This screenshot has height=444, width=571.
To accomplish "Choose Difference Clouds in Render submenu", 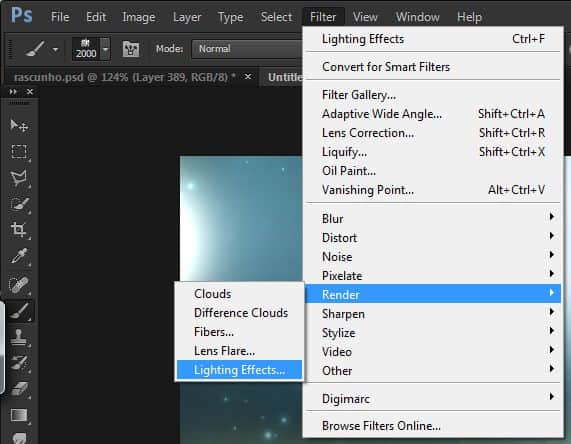I will pos(240,313).
